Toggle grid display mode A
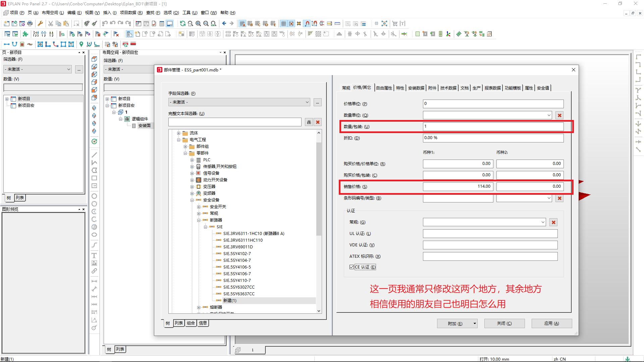Screen dimensions: 644x362 (x=243, y=23)
